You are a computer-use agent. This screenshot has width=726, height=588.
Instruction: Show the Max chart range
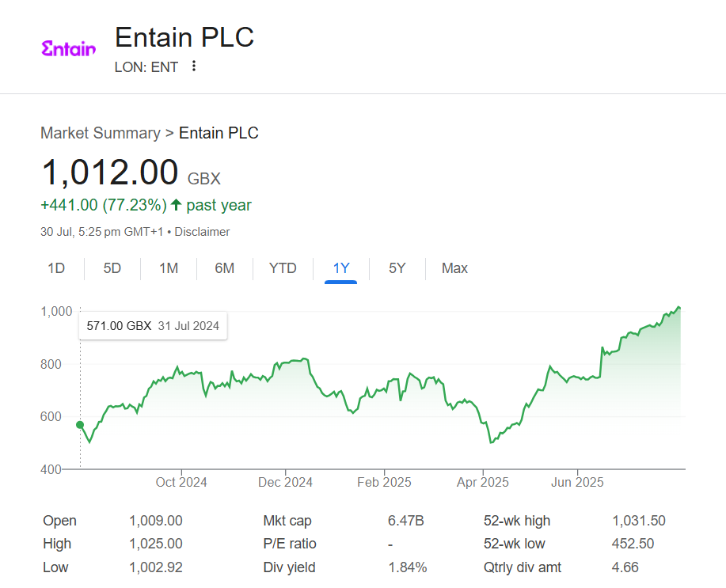click(454, 268)
